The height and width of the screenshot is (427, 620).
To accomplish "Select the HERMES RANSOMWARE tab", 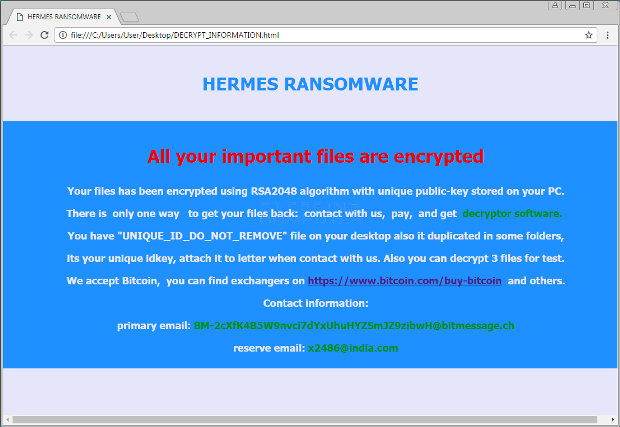I will 64,17.
